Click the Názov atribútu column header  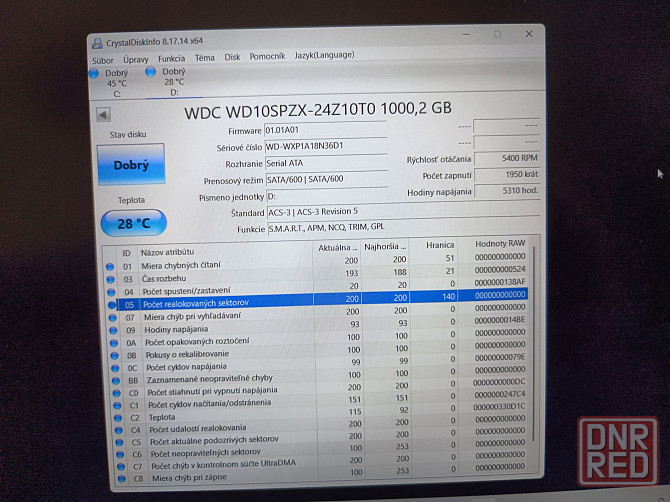tap(225, 250)
